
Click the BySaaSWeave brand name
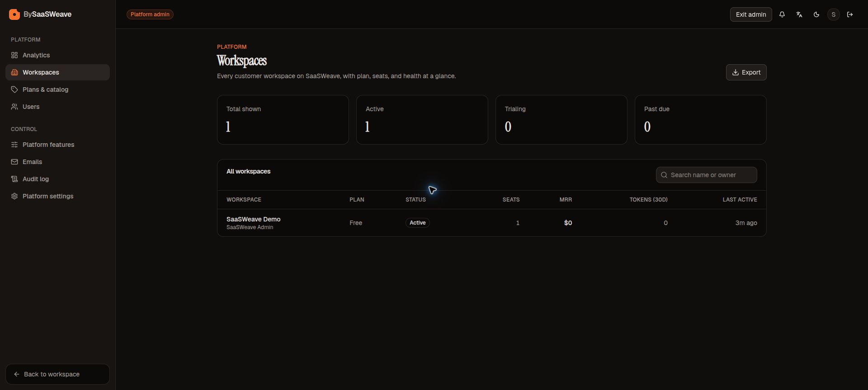click(47, 14)
